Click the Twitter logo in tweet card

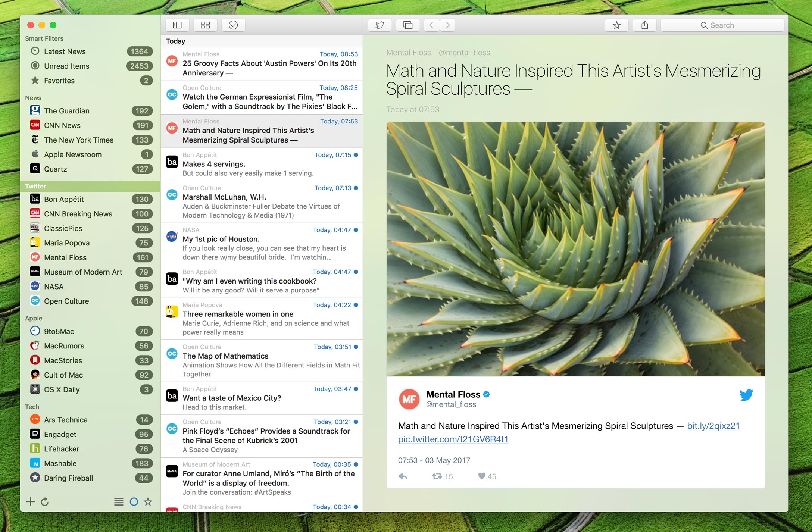click(746, 395)
